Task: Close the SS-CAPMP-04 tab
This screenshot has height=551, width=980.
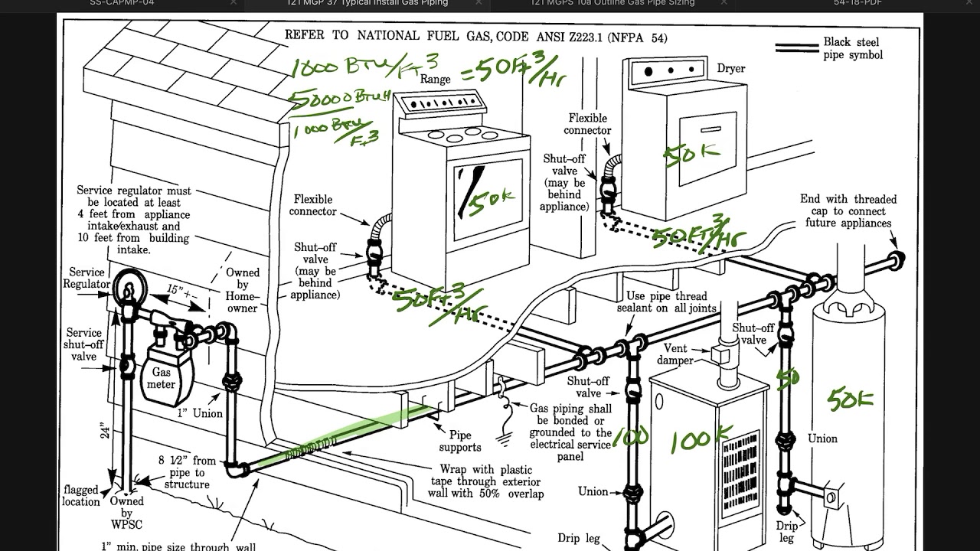Action: pos(234,4)
